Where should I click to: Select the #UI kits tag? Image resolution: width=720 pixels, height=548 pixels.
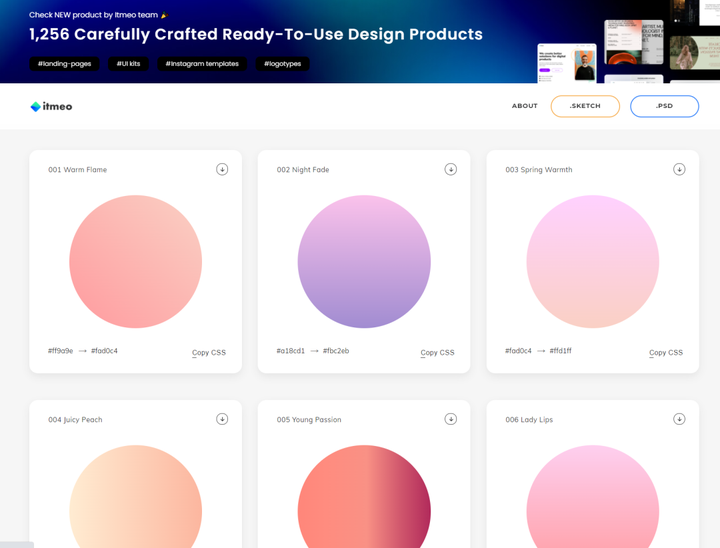pos(128,64)
